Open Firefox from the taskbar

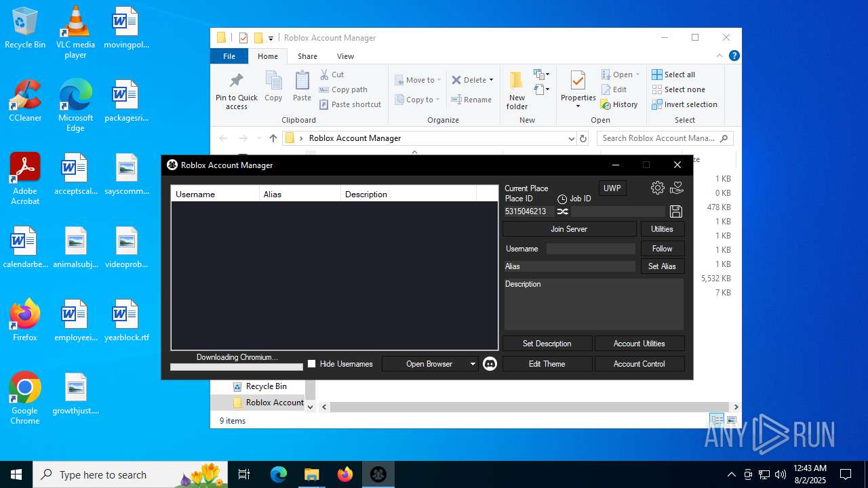345,474
